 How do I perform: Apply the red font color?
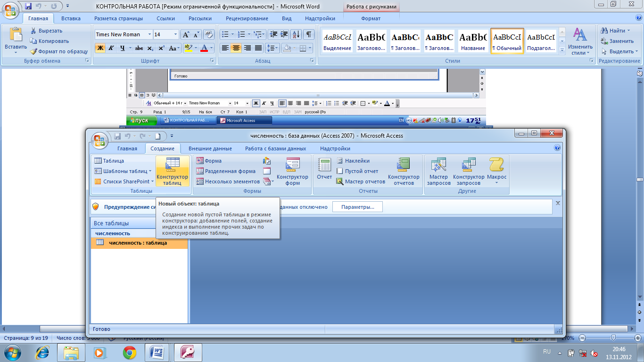click(x=204, y=48)
